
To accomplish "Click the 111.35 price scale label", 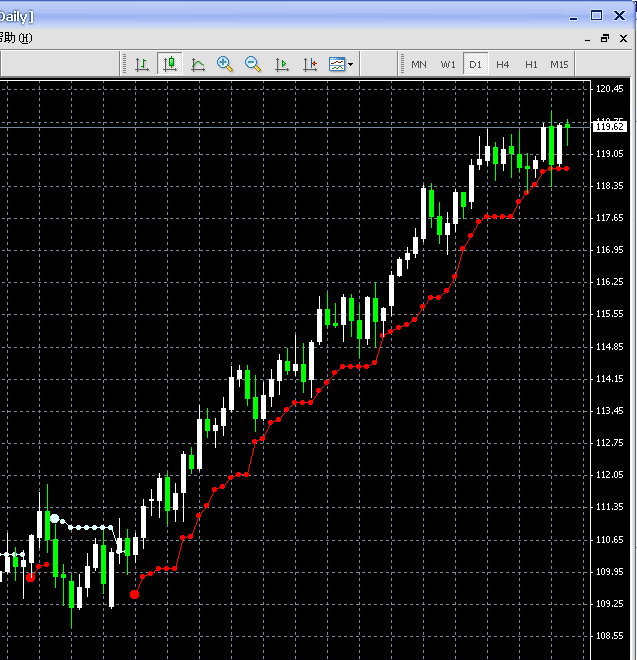I will click(609, 506).
